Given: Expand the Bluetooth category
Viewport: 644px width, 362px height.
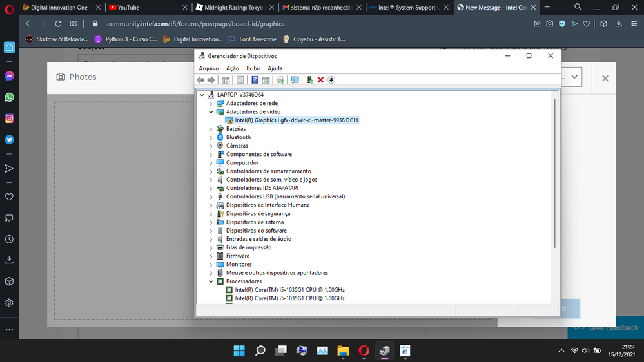Looking at the screenshot, I should 211,137.
